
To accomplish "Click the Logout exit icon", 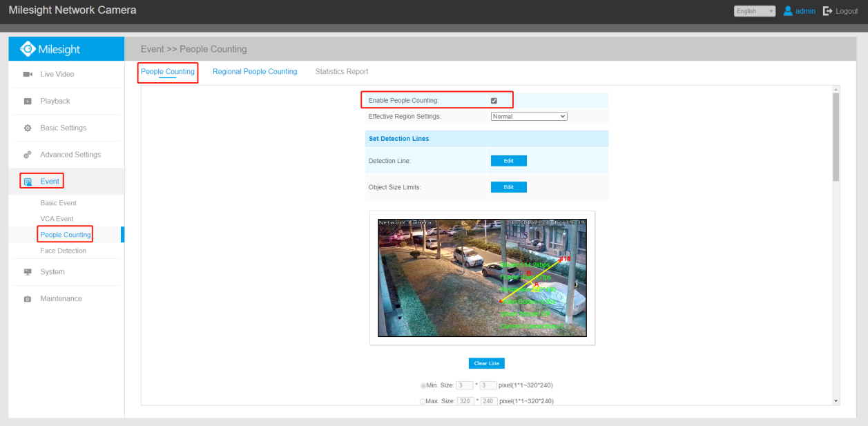I will pos(828,11).
